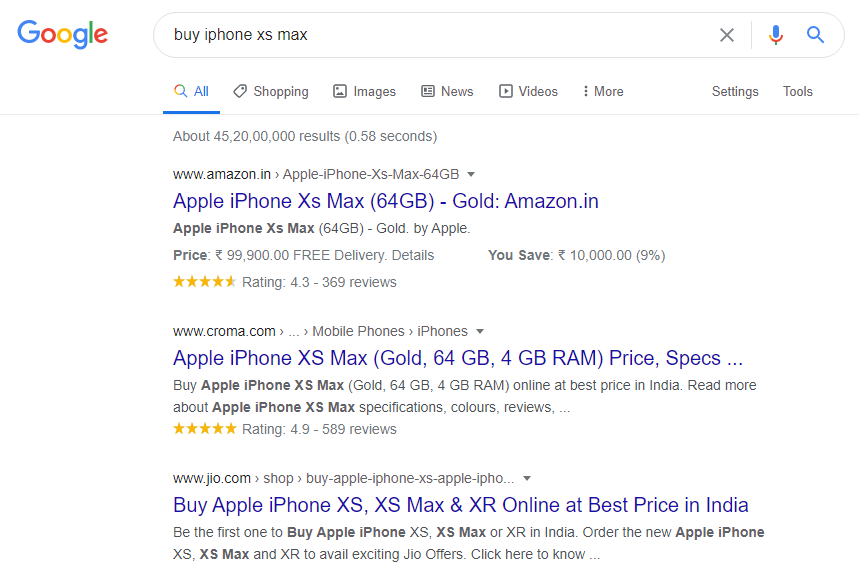Open the Videos tab

pyautogui.click(x=528, y=91)
